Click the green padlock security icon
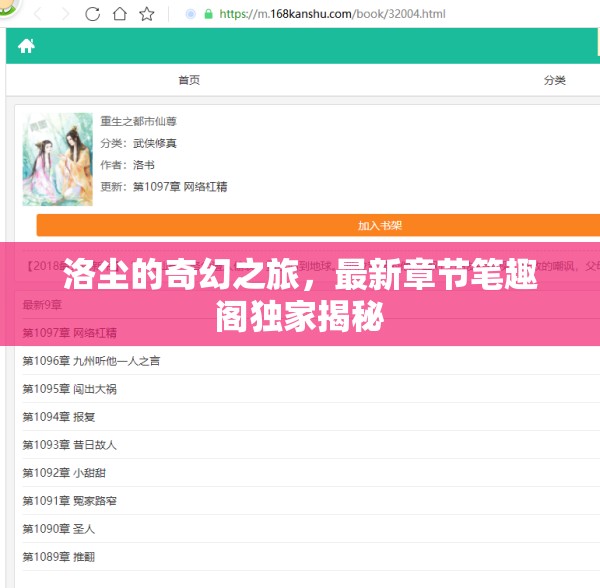This screenshot has width=600, height=588. click(x=209, y=14)
